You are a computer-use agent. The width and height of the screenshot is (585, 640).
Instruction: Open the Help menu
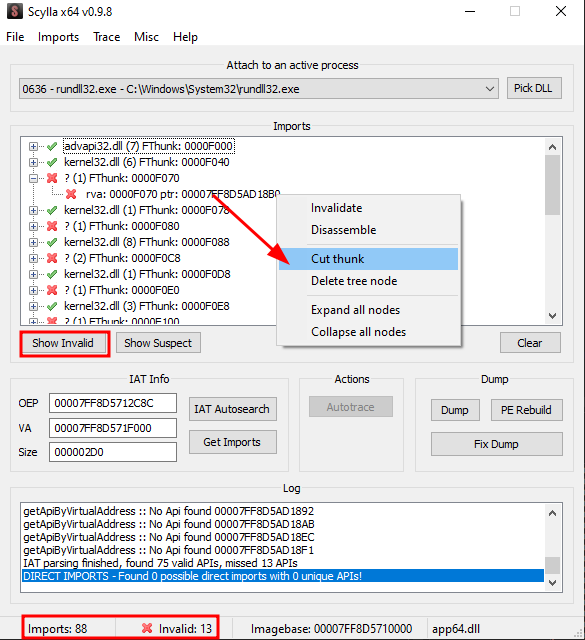tap(185, 37)
